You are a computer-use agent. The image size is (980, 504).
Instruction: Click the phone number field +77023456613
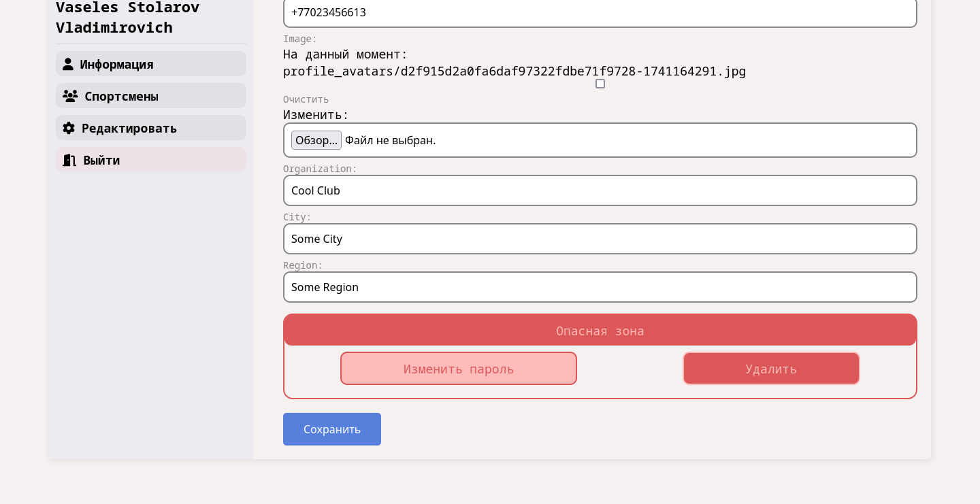coord(600,12)
